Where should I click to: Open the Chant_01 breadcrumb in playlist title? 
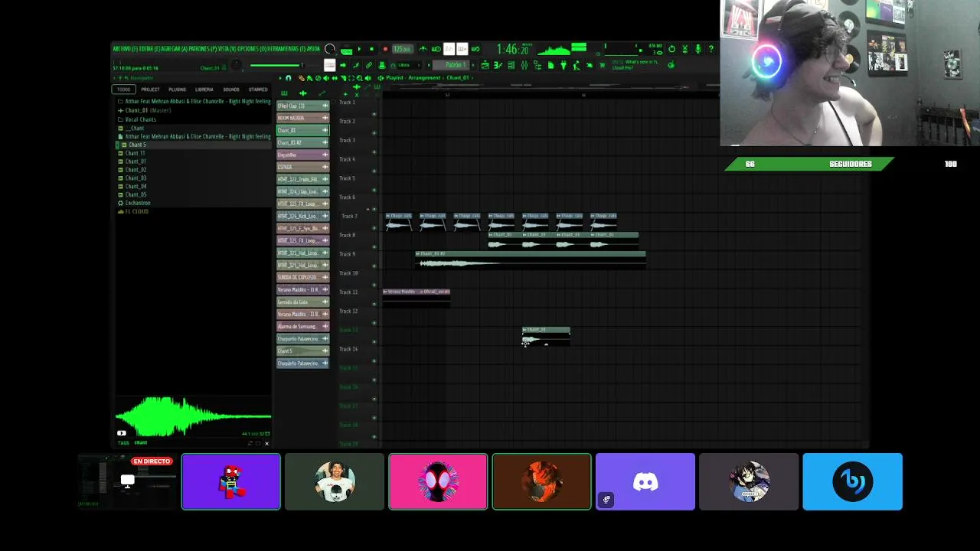458,78
